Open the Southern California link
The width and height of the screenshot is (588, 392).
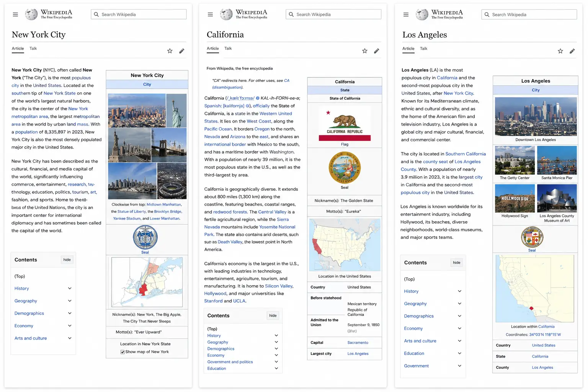click(465, 154)
